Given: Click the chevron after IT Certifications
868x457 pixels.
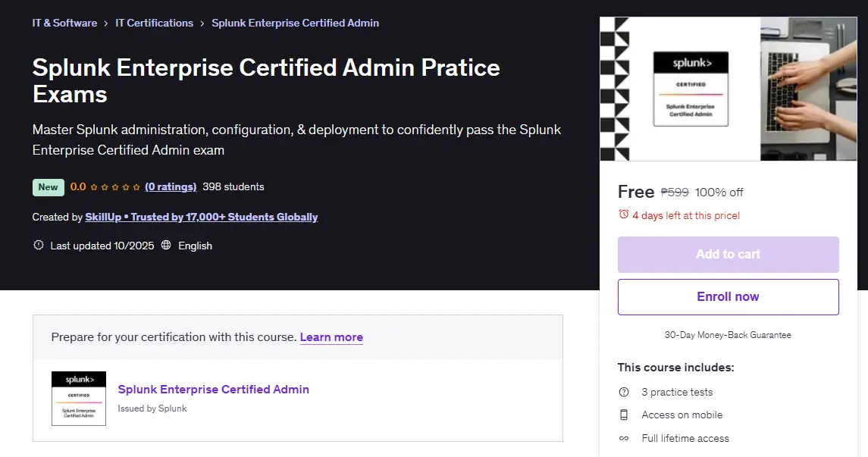Looking at the screenshot, I should pyautogui.click(x=202, y=23).
